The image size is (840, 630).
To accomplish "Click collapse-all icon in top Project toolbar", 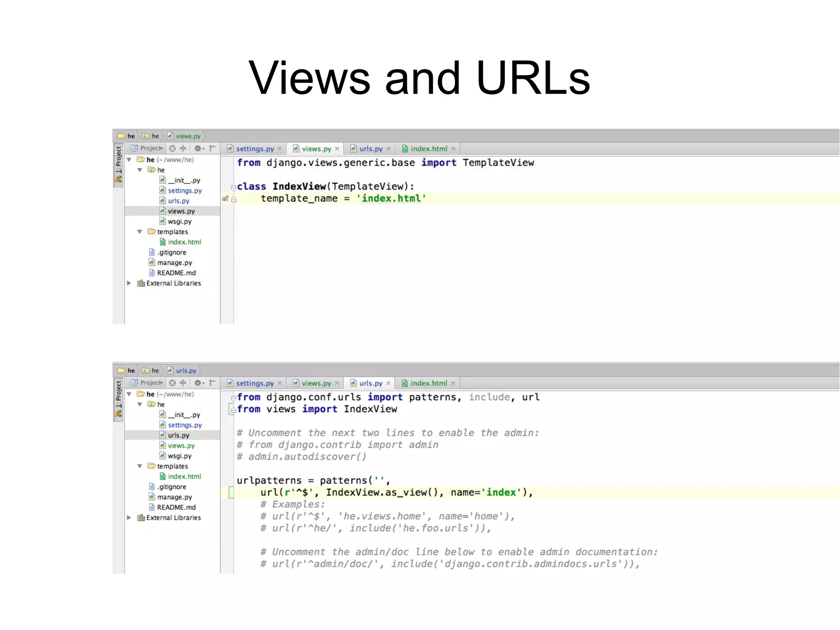I will click(183, 149).
